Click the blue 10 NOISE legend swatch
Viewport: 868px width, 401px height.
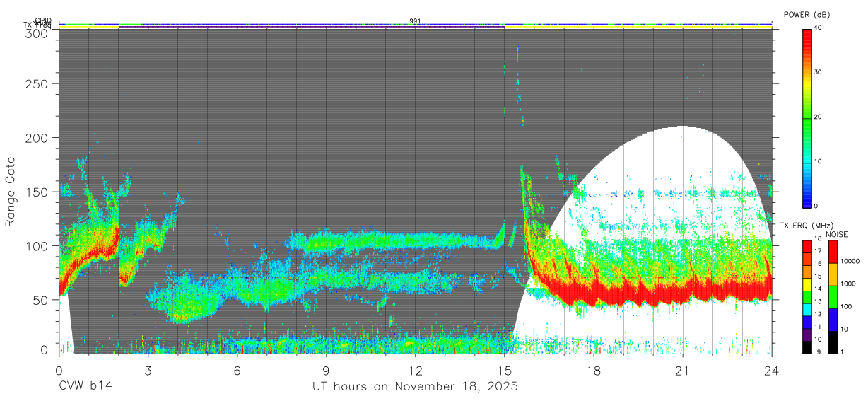(833, 320)
